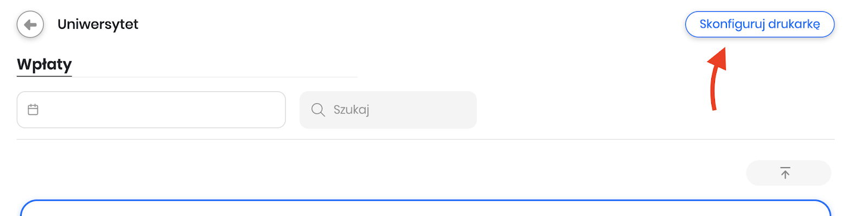868x216 pixels.
Task: Focus the empty date picker field
Action: [x=151, y=110]
